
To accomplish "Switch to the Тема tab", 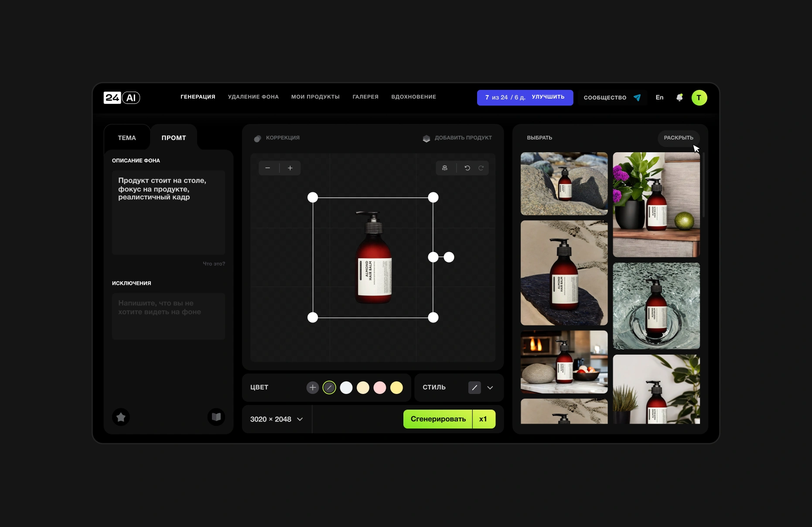I will coord(127,138).
